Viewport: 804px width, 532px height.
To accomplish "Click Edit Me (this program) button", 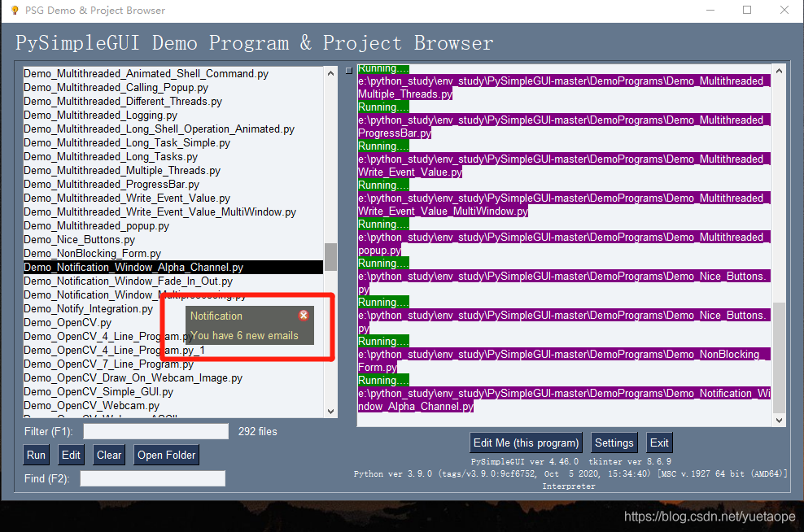I will coord(526,443).
